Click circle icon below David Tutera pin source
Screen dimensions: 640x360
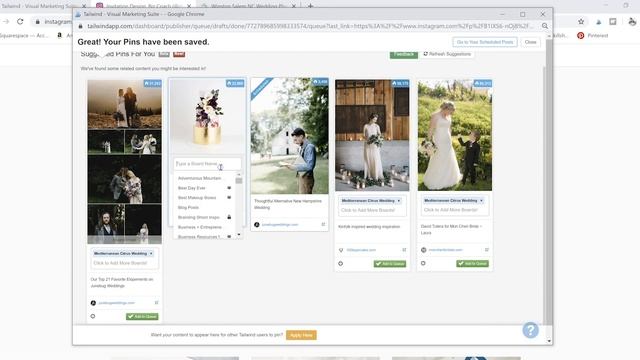click(423, 263)
